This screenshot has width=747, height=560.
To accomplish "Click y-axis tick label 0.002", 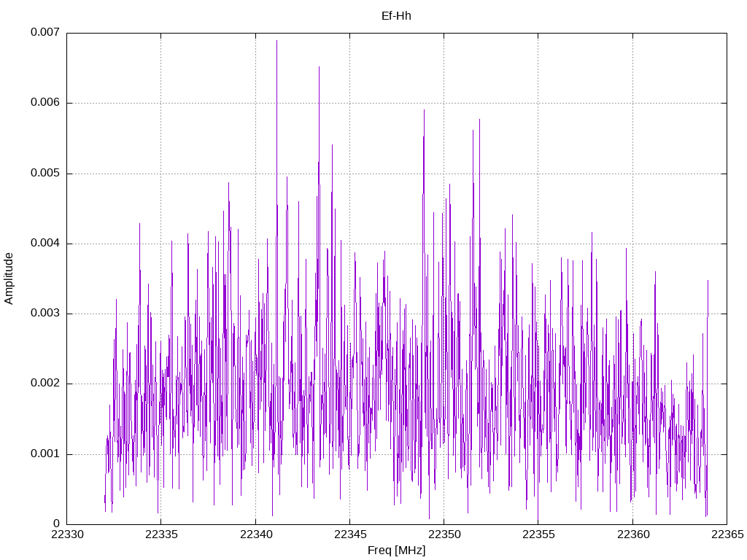I will coord(45,383).
